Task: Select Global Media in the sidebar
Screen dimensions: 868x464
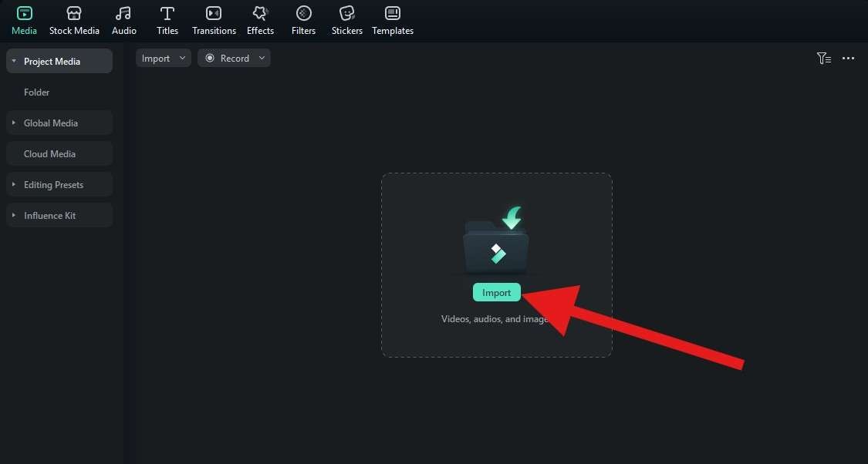Action: [x=59, y=123]
